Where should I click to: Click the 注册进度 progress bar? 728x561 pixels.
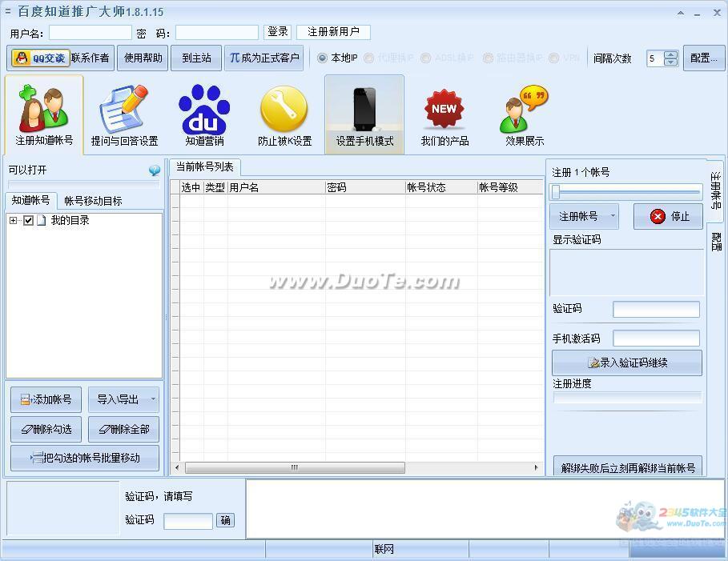[627, 398]
